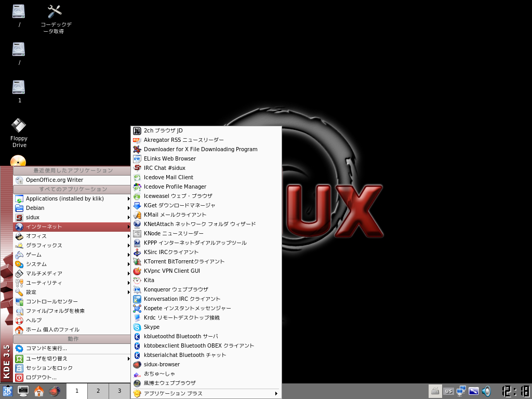Click the KSirc IRC client icon
This screenshot has width=532, height=399.
(x=137, y=252)
